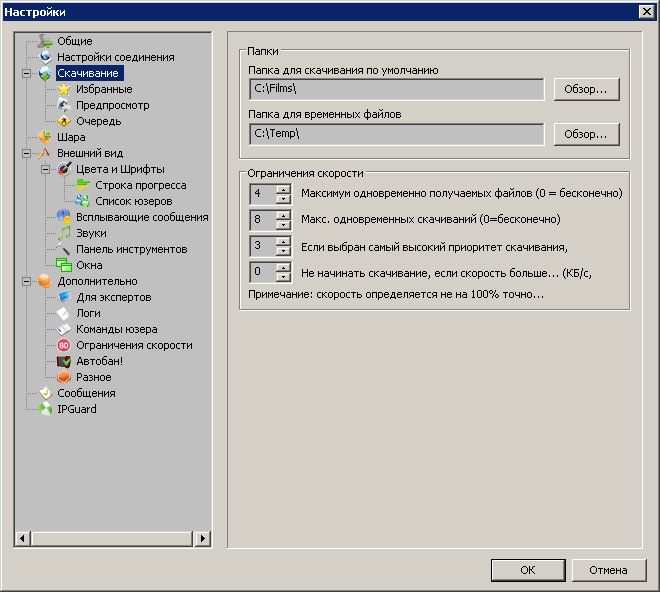Click the Шара sharing icon
This screenshot has height=592, width=660.
45,137
